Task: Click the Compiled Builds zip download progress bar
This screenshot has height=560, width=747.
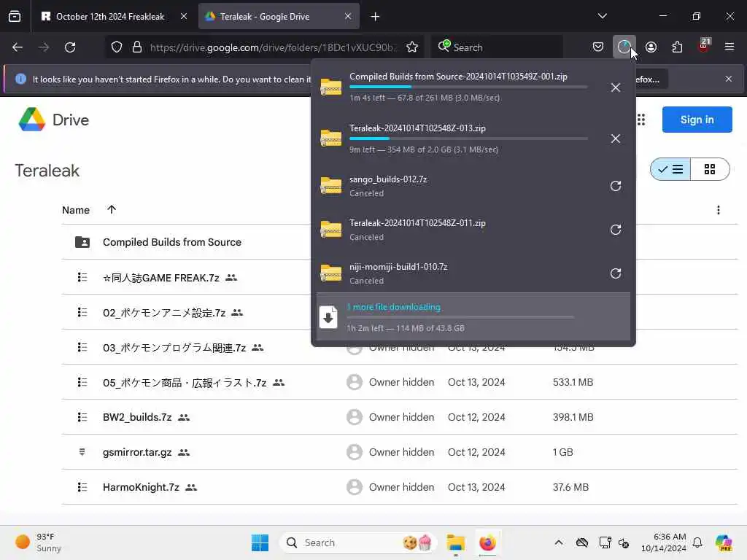Action: pyautogui.click(x=468, y=87)
